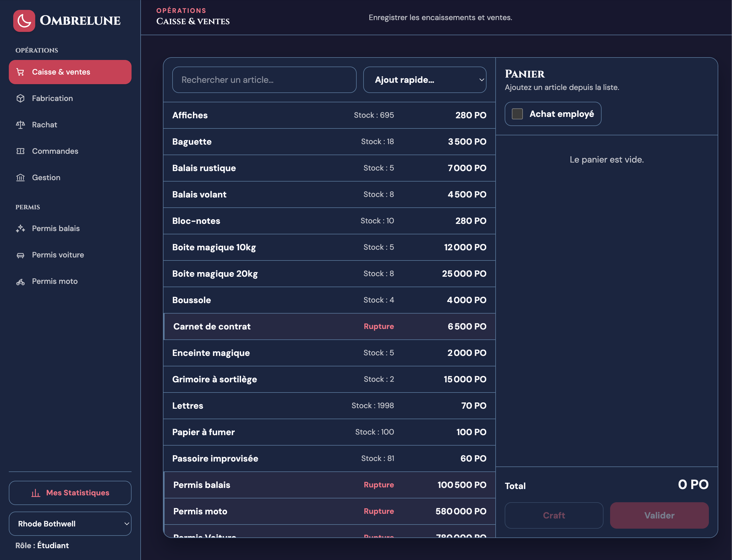Select the Balais rustique row
The width and height of the screenshot is (732, 560).
pyautogui.click(x=329, y=168)
